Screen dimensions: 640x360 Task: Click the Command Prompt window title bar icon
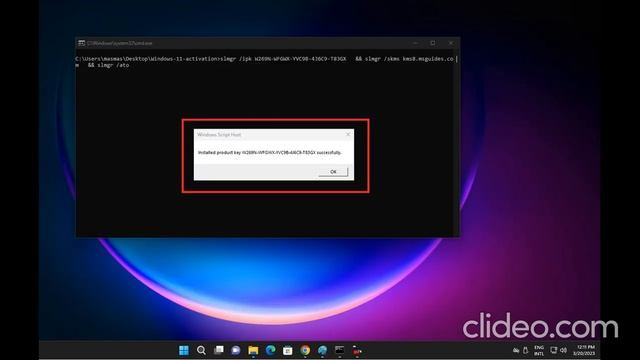click(82, 43)
